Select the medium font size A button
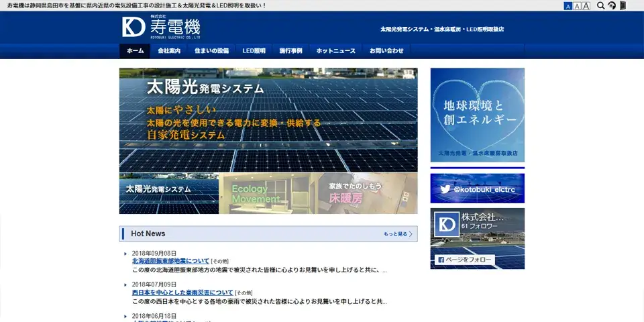Image resolution: width=644 pixels, height=322 pixels. 577,6
